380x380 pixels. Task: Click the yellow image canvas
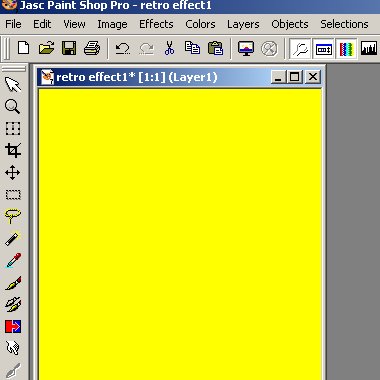coord(180,234)
